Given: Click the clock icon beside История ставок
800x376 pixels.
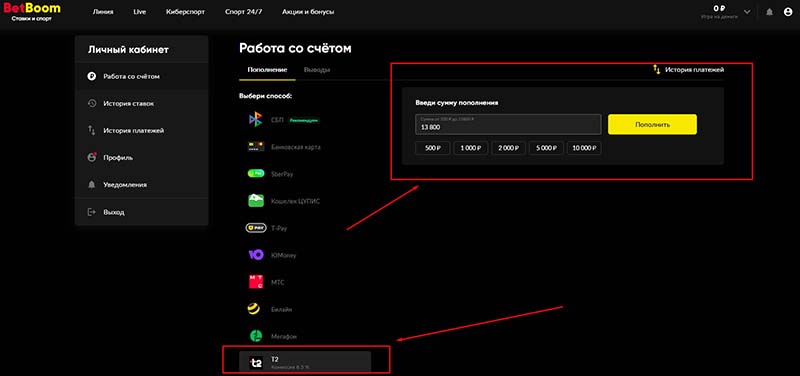Looking at the screenshot, I should (92, 104).
